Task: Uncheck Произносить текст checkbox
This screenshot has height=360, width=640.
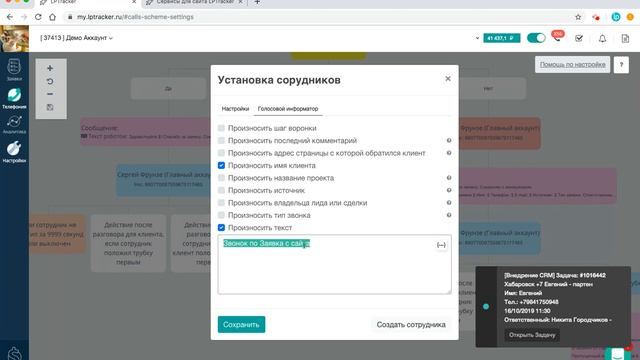Action: pyautogui.click(x=221, y=228)
